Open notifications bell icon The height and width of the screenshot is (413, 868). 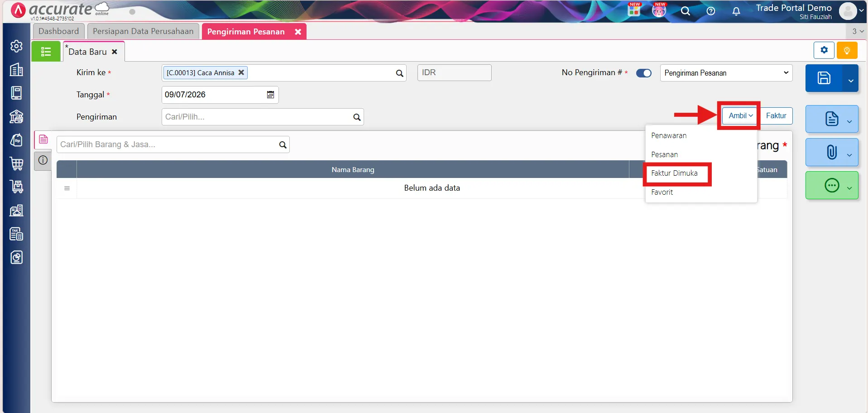(x=736, y=11)
